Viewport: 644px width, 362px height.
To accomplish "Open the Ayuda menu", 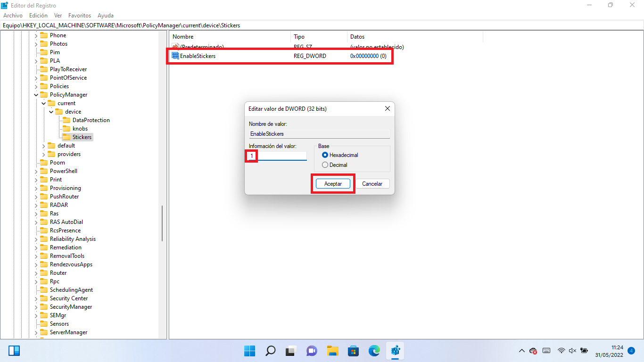I will [106, 16].
